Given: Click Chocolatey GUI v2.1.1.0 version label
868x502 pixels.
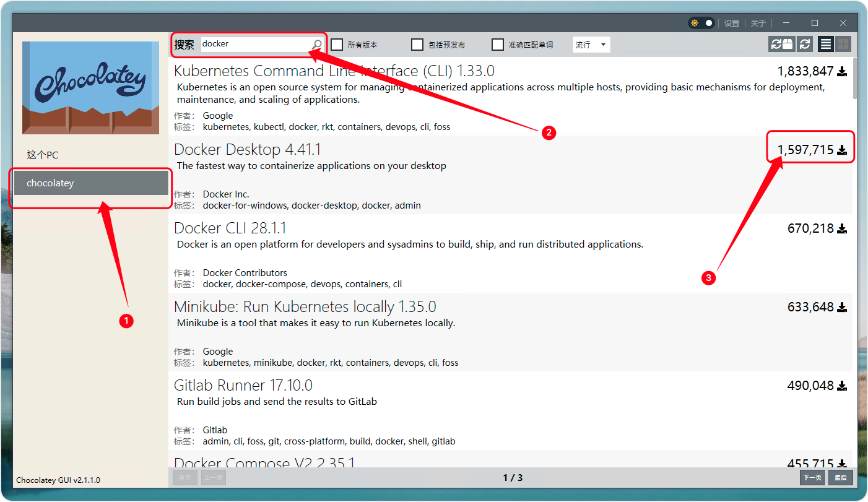Looking at the screenshot, I should click(58, 480).
